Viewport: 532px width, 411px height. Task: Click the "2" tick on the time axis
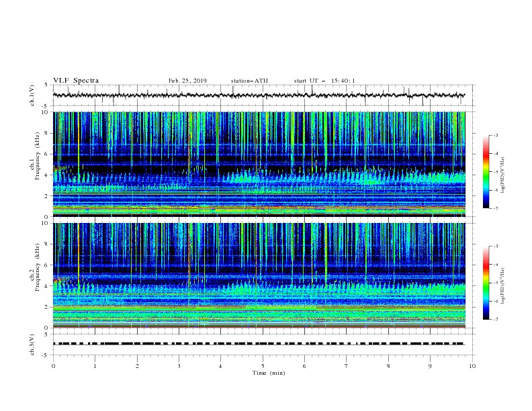pos(137,366)
